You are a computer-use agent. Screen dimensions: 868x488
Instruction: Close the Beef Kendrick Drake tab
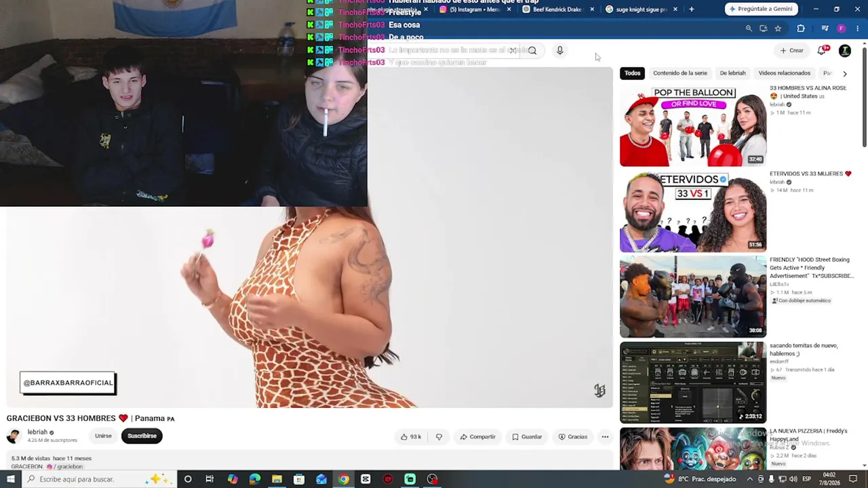point(592,9)
